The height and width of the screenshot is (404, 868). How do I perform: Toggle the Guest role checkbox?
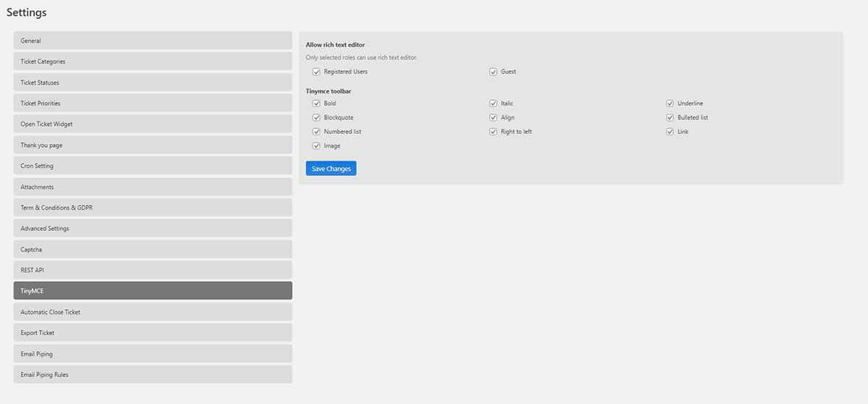pos(493,72)
